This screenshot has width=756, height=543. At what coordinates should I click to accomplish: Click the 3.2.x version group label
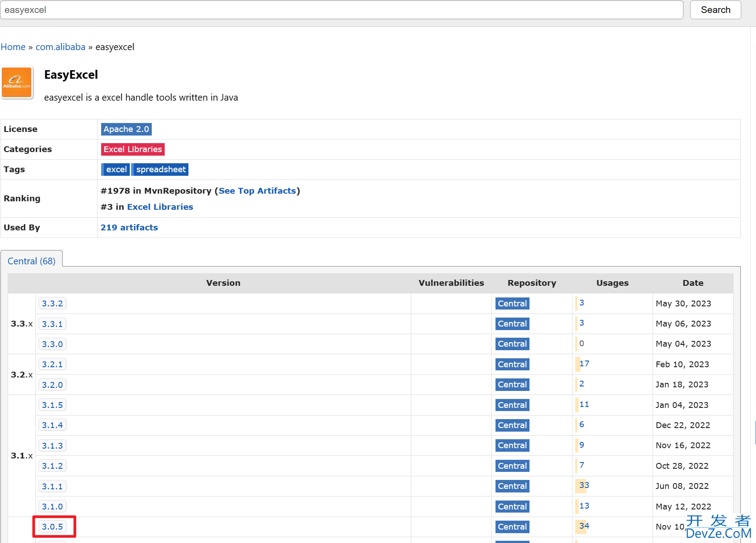point(22,375)
